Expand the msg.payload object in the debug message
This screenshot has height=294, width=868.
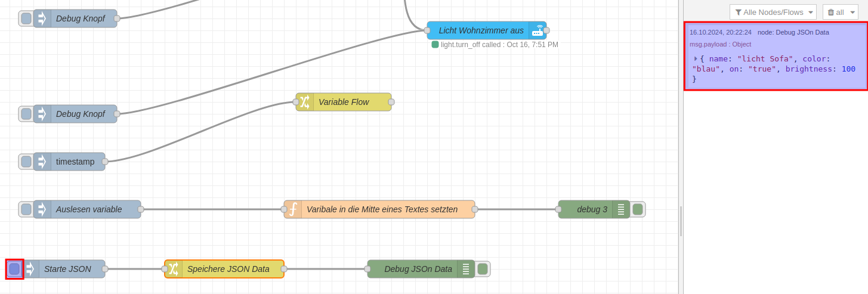696,58
